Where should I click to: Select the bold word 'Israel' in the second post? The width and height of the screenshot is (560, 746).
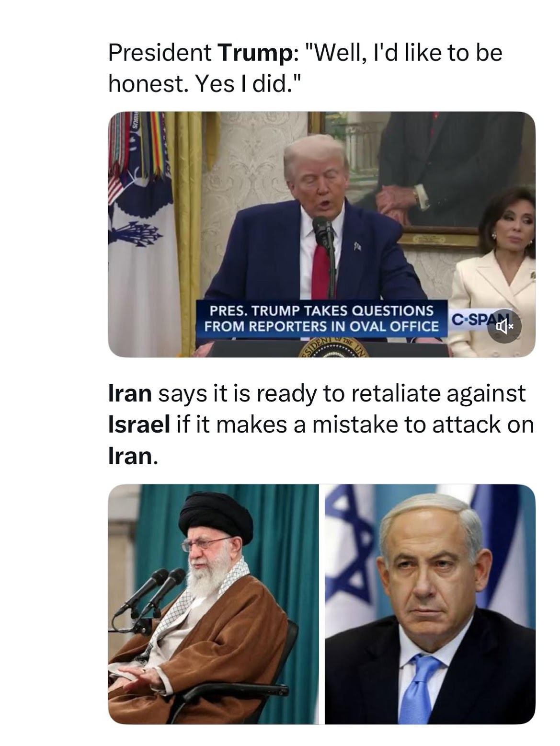point(139,425)
